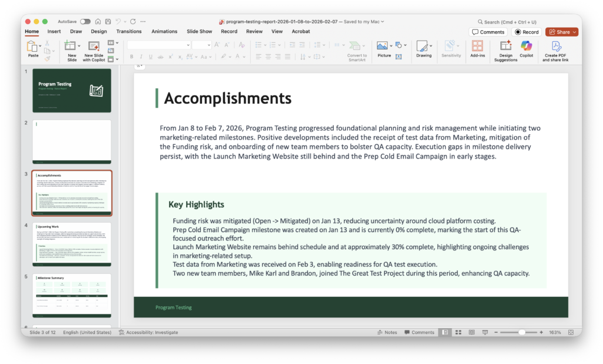Expand the New Slide dropdown arrow

(x=79, y=45)
